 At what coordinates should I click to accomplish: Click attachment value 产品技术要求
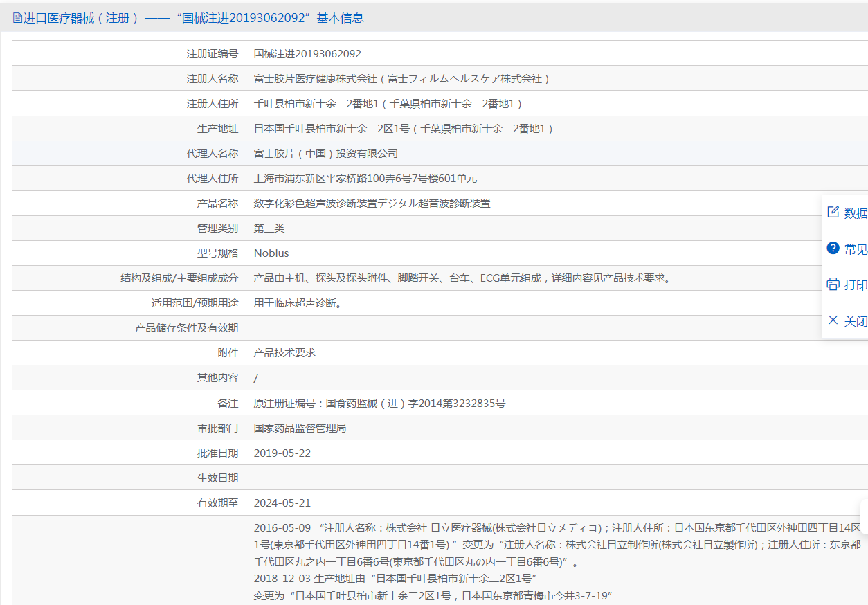click(284, 353)
